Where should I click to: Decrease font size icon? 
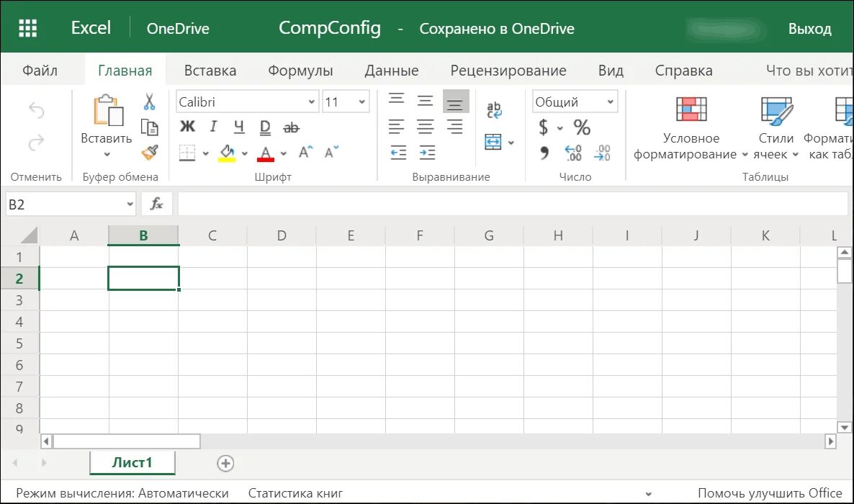click(x=331, y=152)
